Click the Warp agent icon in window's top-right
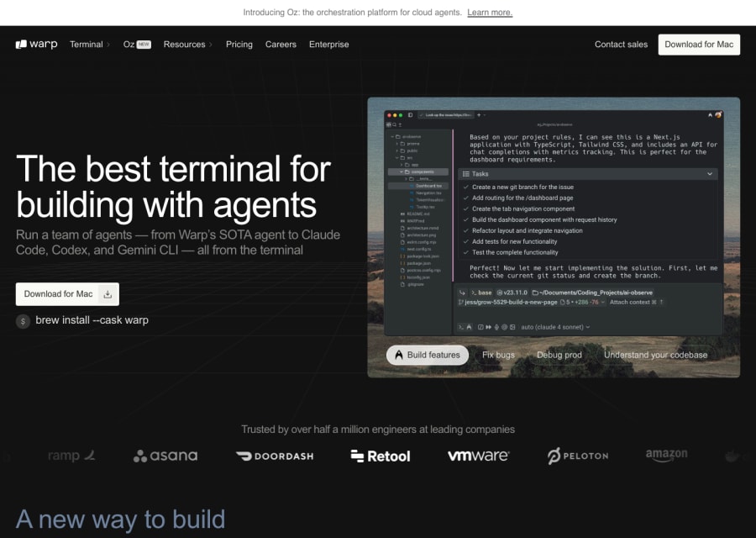This screenshot has width=756, height=538. (710, 115)
